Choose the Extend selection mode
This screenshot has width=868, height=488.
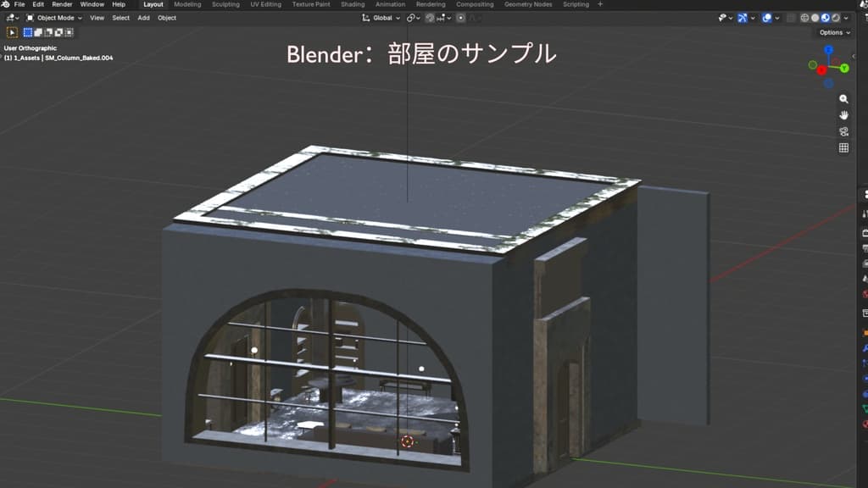pyautogui.click(x=38, y=33)
